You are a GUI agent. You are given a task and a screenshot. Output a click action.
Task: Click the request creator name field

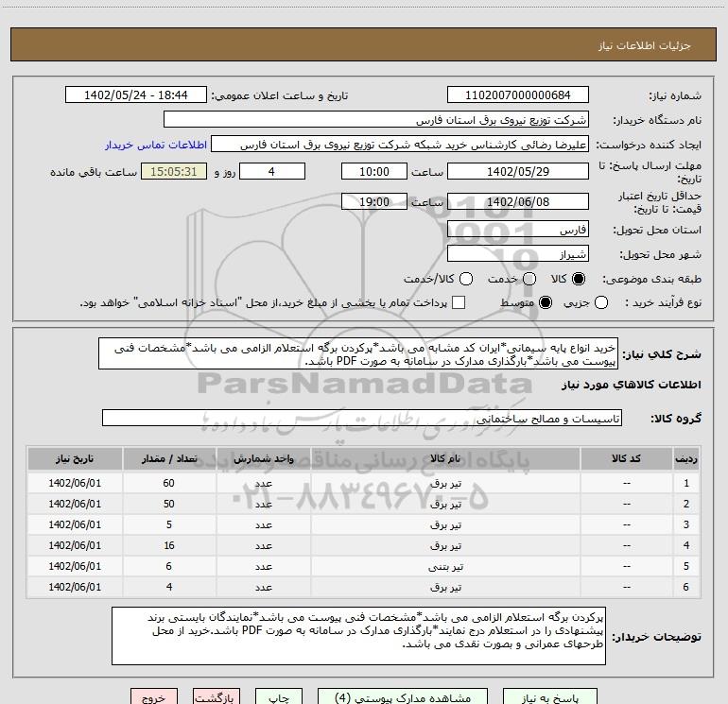[400, 145]
